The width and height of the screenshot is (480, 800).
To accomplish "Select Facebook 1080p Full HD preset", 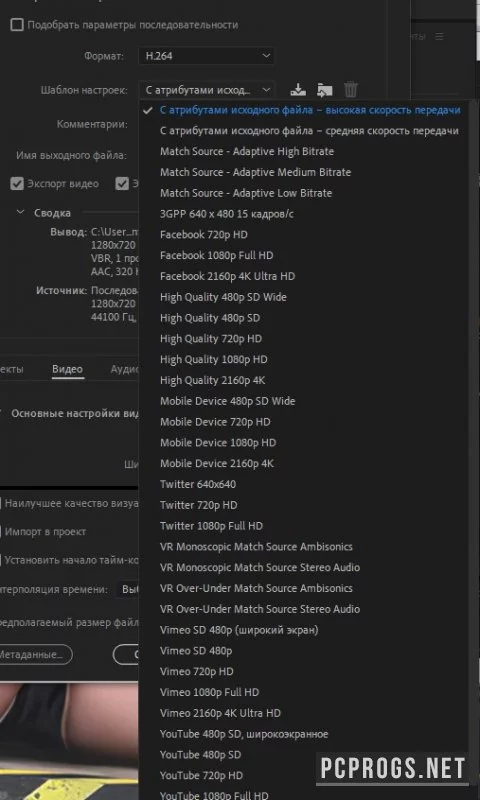I will click(216, 256).
